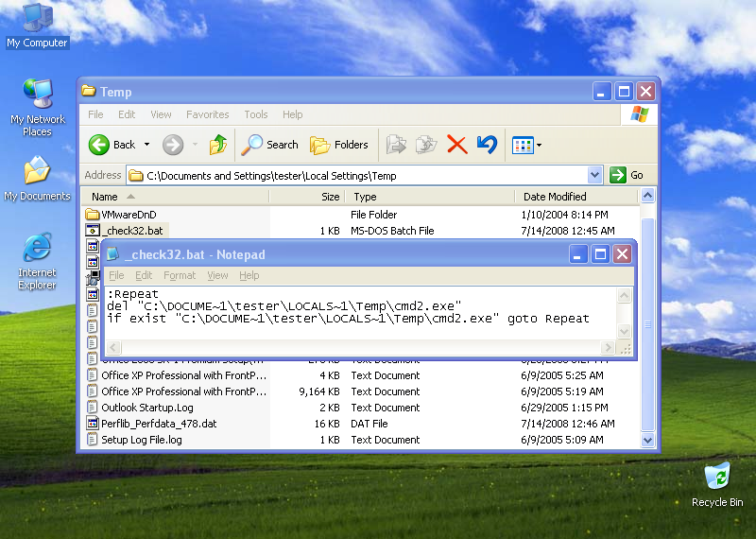Open My Computer desktop icon
The width and height of the screenshot is (756, 539).
coord(37,26)
